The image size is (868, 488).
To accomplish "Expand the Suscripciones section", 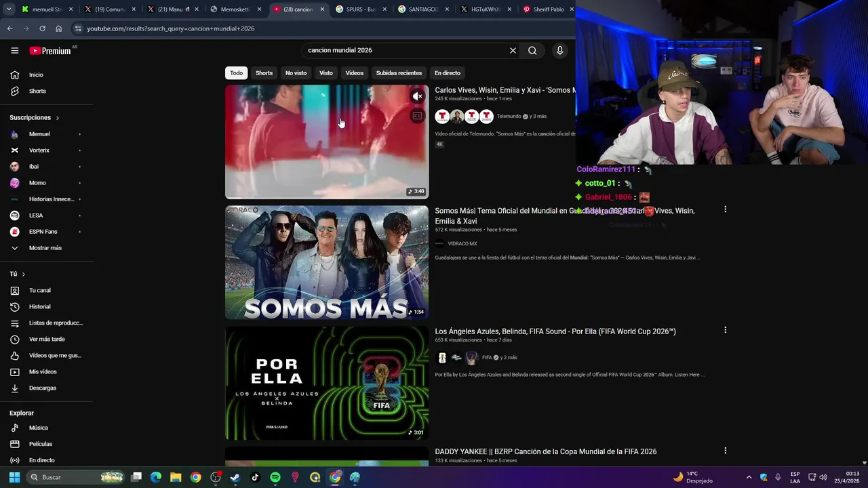I will pos(35,117).
